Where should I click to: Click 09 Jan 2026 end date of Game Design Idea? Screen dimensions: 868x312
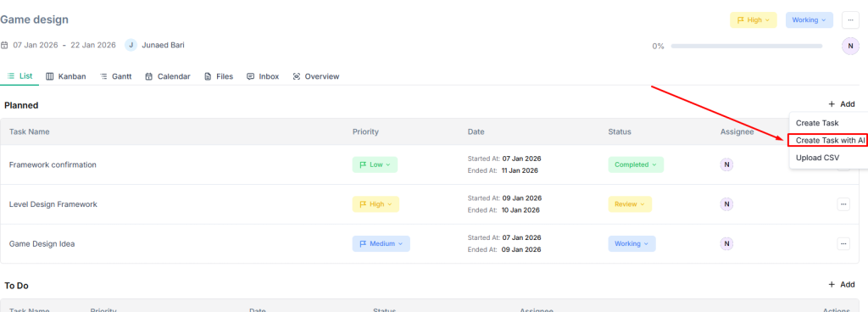pyautogui.click(x=521, y=249)
